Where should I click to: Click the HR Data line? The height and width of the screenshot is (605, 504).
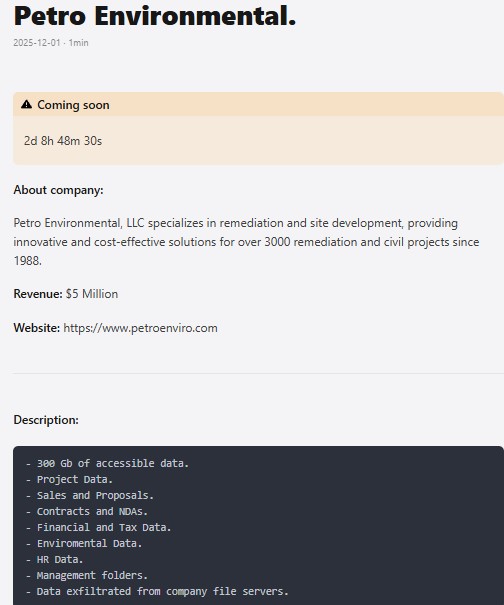(x=54, y=559)
